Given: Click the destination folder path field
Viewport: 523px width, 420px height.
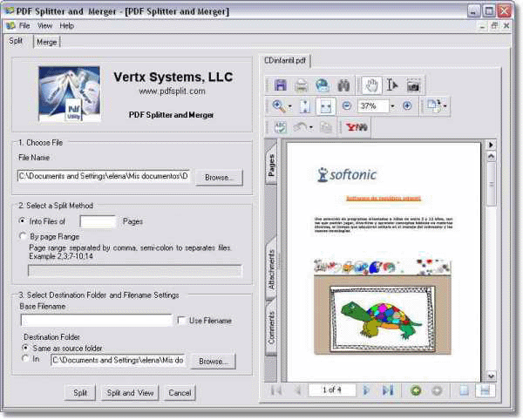Looking at the screenshot, I should 118,361.
